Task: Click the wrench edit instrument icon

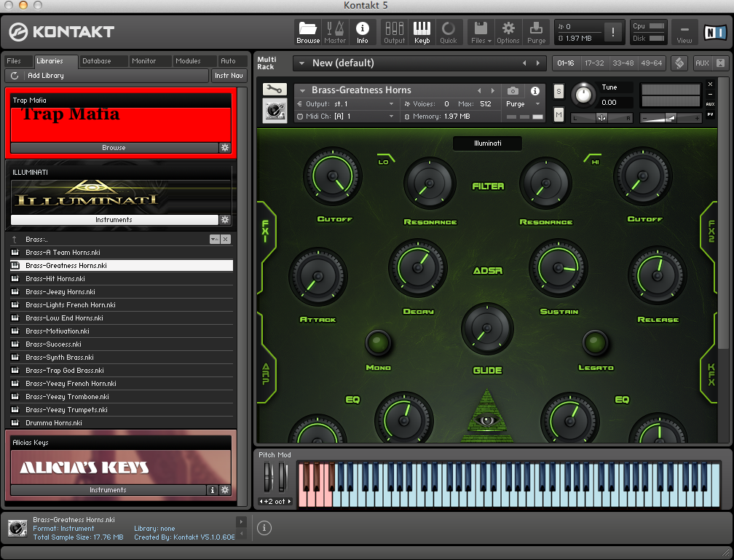Action: point(275,89)
